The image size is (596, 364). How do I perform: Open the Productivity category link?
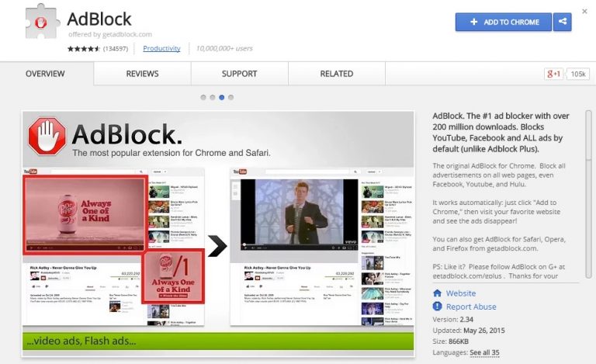click(x=161, y=49)
